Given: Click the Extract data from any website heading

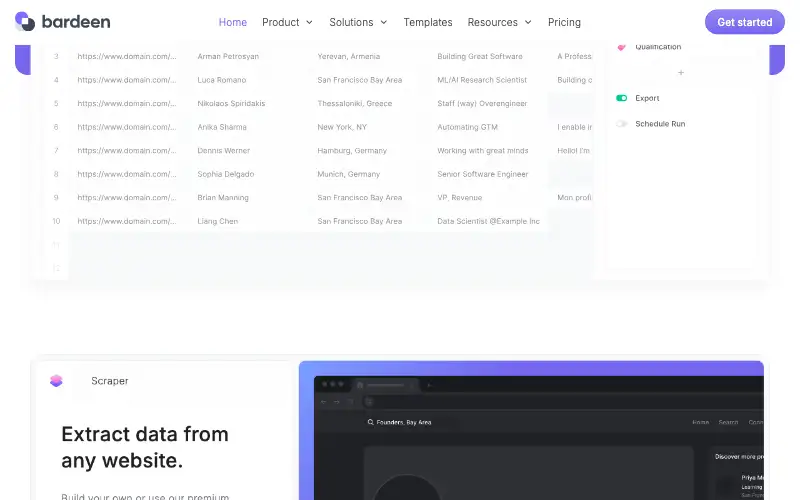Looking at the screenshot, I should pos(145,447).
